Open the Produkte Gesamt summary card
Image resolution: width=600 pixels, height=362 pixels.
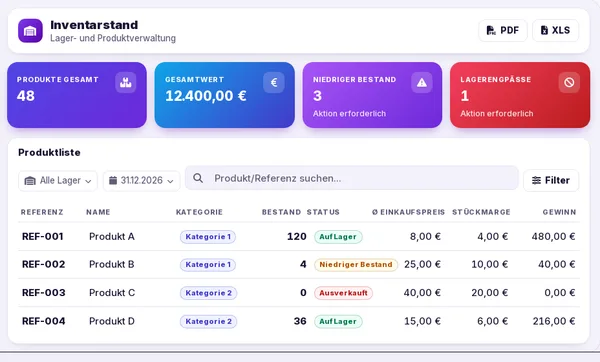point(77,95)
